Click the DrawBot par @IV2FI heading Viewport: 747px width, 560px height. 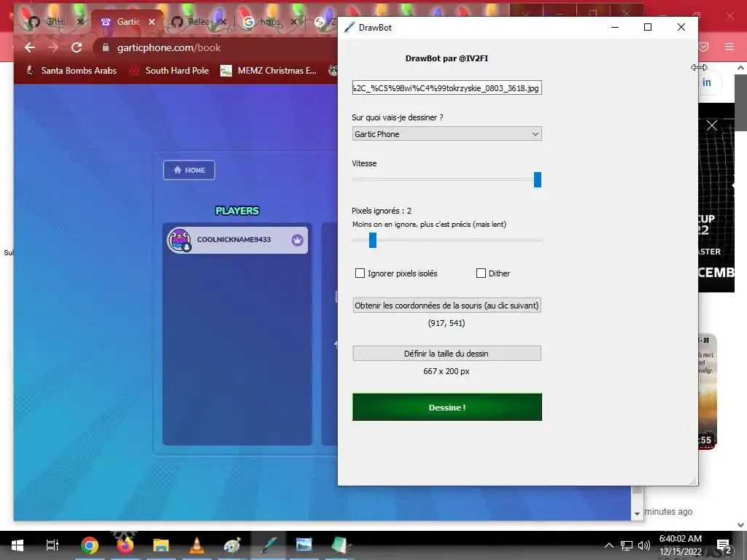pyautogui.click(x=447, y=58)
